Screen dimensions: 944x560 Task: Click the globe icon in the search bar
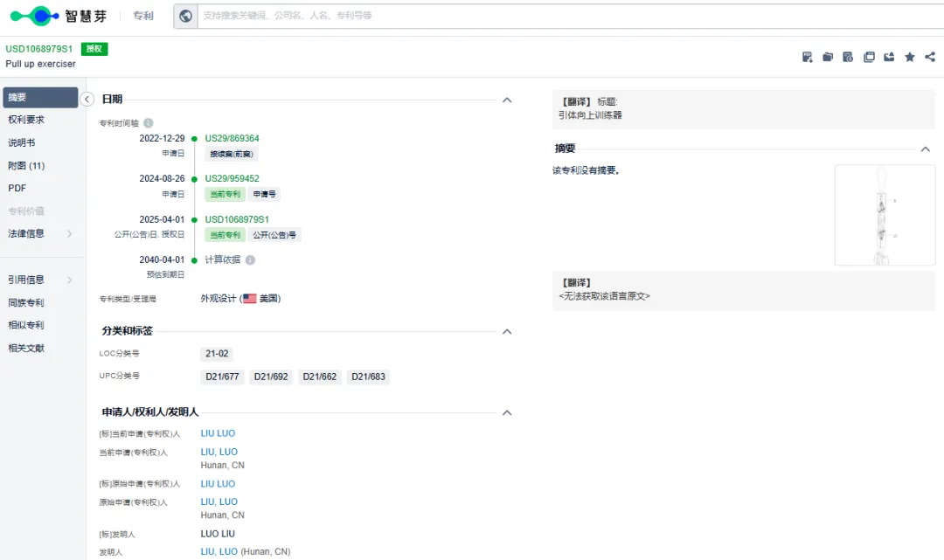186,17
